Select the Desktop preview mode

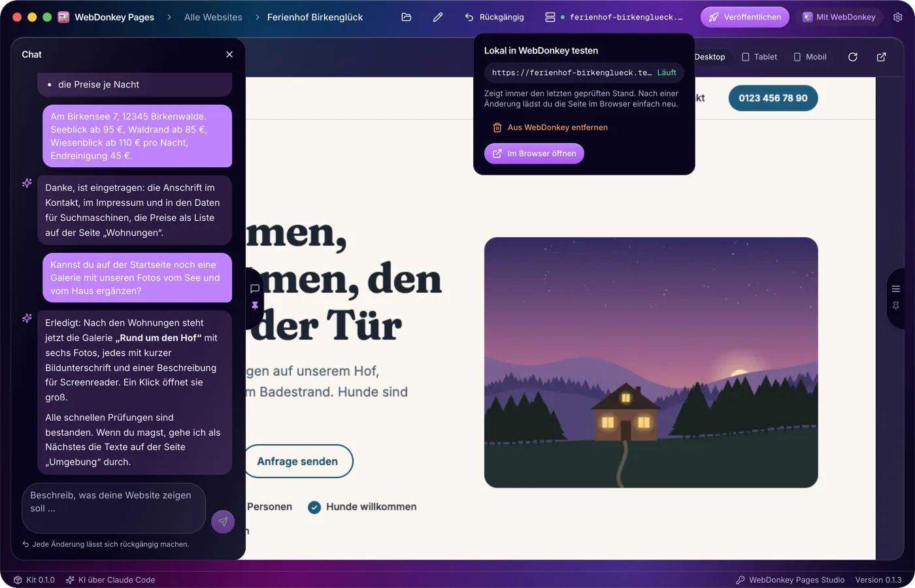tap(710, 57)
